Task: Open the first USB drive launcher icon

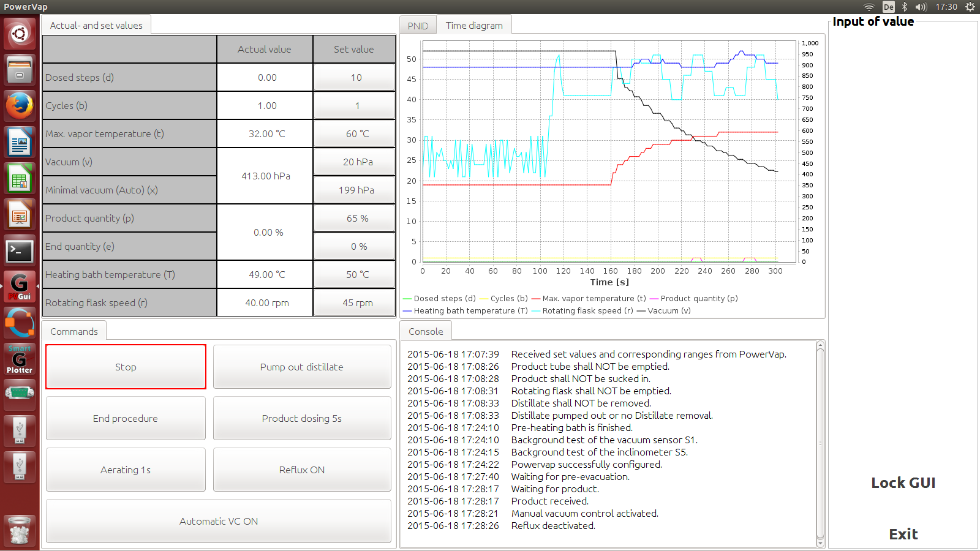Action: pyautogui.click(x=20, y=430)
